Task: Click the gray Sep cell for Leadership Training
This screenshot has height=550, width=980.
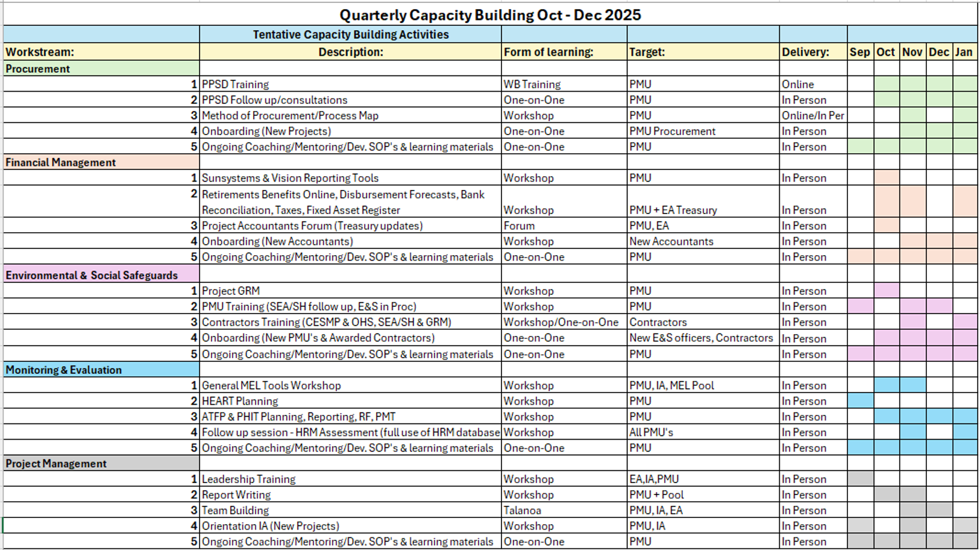Action: click(x=860, y=479)
